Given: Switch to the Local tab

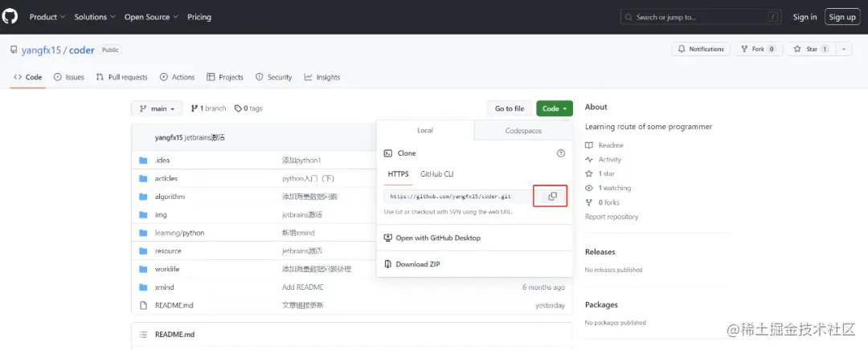Looking at the screenshot, I should 425,131.
